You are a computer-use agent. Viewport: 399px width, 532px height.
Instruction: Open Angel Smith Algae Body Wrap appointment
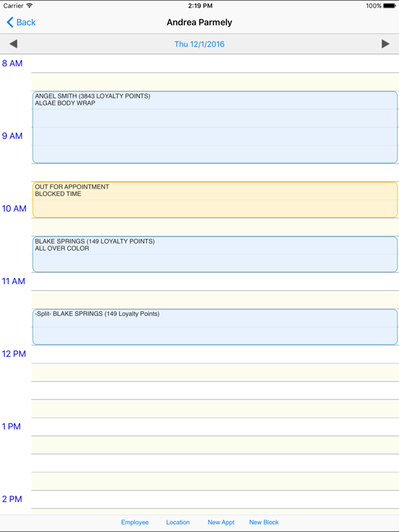point(215,127)
